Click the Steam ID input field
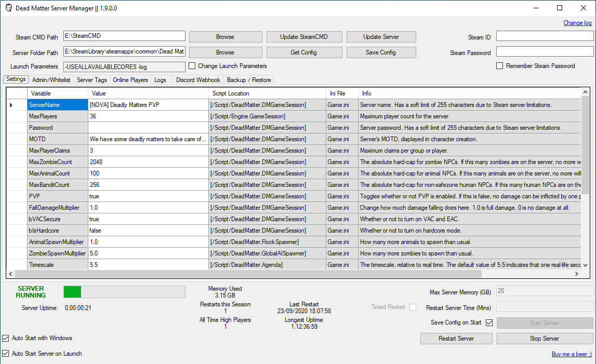The width and height of the screenshot is (596, 364). [544, 36]
